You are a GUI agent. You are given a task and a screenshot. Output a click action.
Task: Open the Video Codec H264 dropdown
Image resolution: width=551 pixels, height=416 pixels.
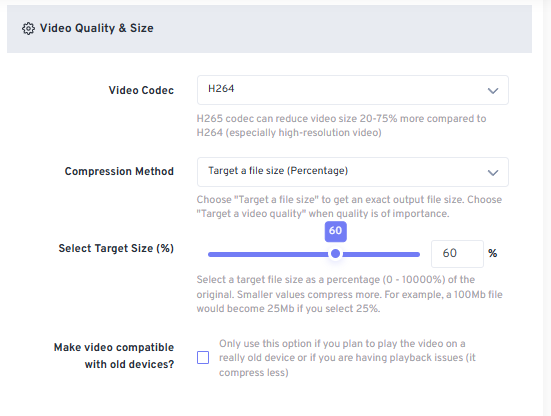click(x=352, y=90)
